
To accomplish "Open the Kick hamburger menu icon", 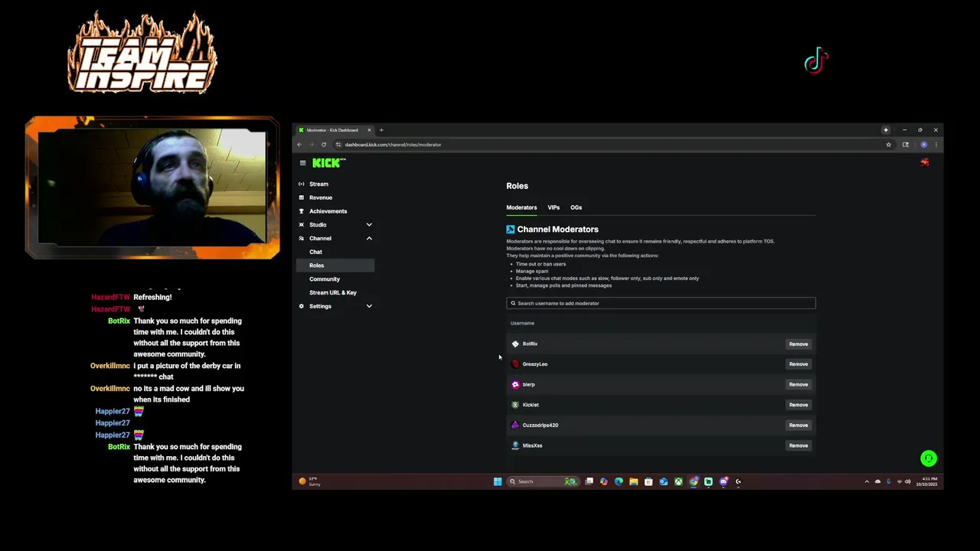I will point(302,163).
